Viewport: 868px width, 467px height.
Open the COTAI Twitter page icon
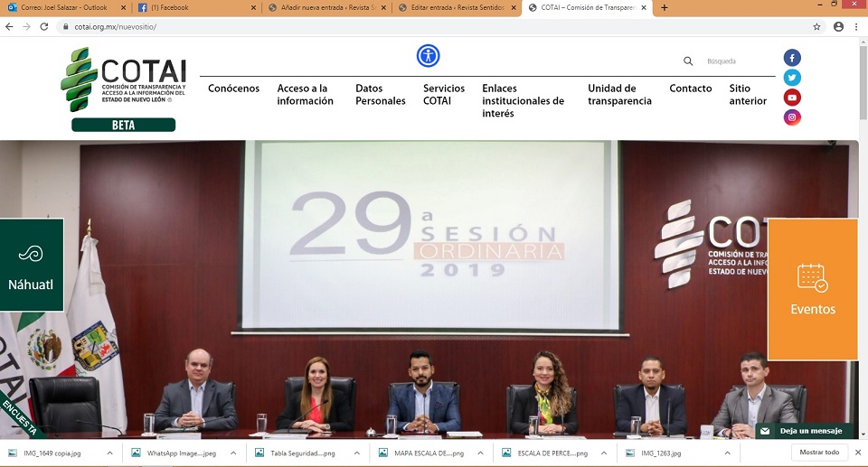tap(792, 78)
